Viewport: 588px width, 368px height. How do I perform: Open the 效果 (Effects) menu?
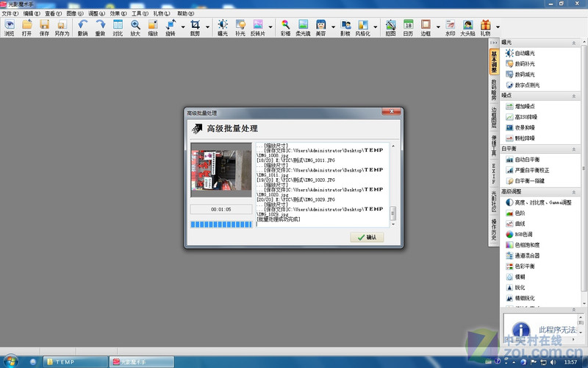118,13
